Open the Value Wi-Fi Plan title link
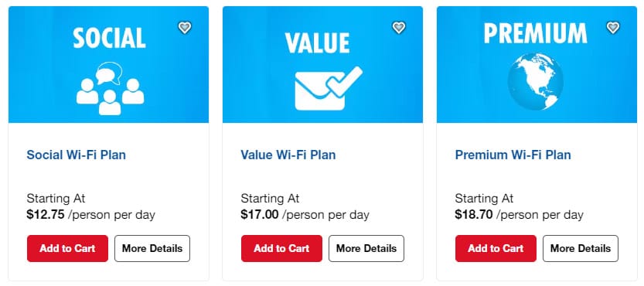The image size is (644, 286). pos(288,155)
